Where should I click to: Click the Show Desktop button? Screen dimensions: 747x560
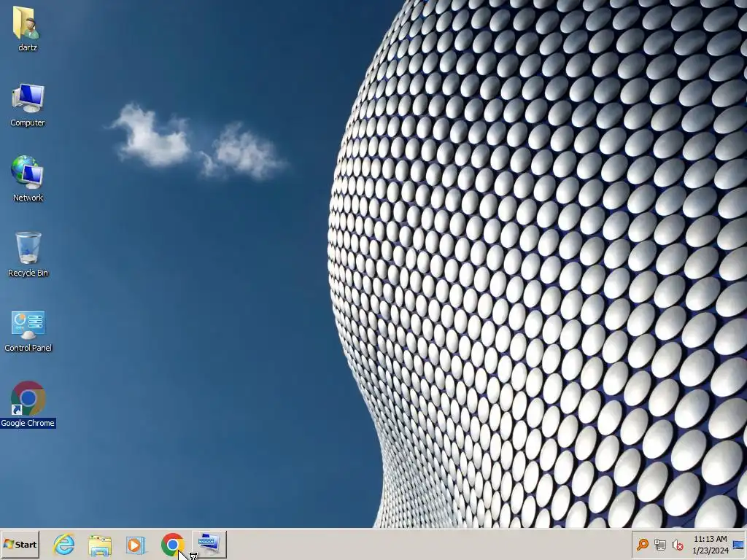[738, 544]
